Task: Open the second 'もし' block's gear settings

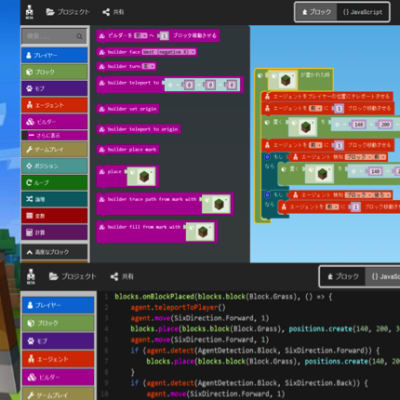Action: (267, 195)
